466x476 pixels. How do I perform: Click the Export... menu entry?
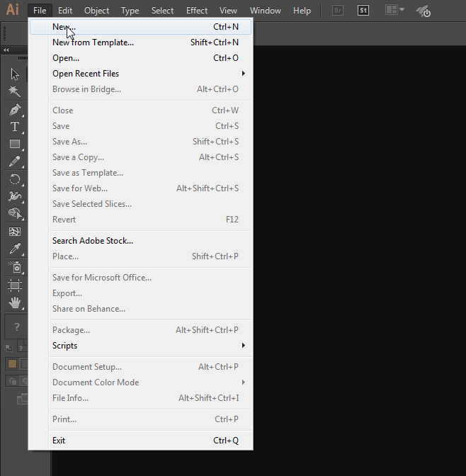pos(140,293)
